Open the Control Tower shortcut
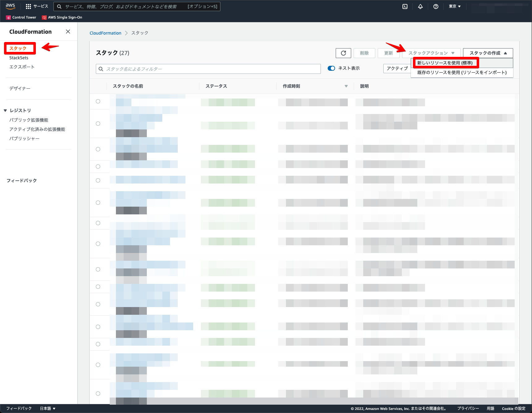This screenshot has width=532, height=413. coord(21,17)
